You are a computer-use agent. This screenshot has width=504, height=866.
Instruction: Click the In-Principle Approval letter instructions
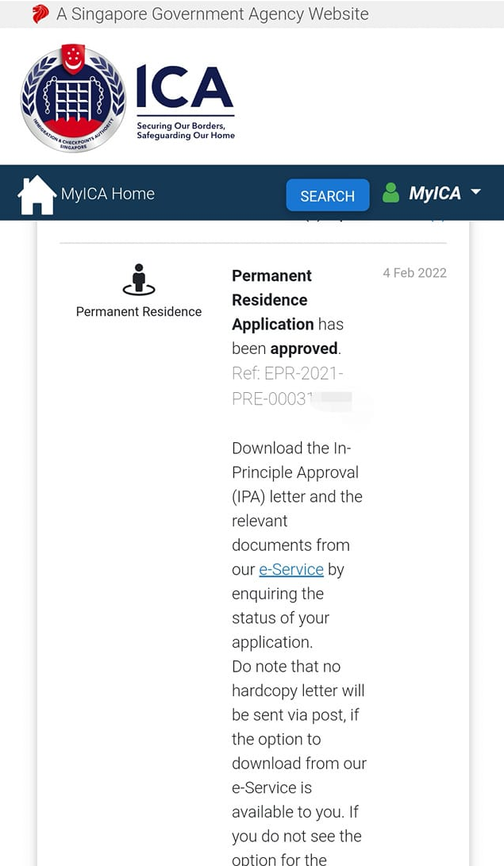click(x=297, y=545)
